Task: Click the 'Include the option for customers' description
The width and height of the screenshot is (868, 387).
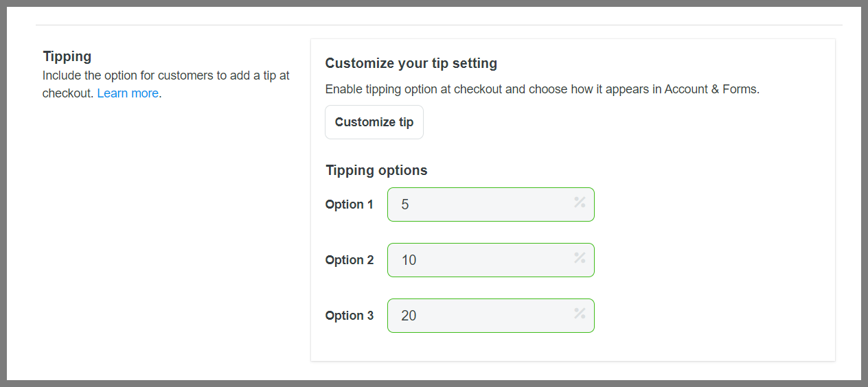Action: [166, 75]
